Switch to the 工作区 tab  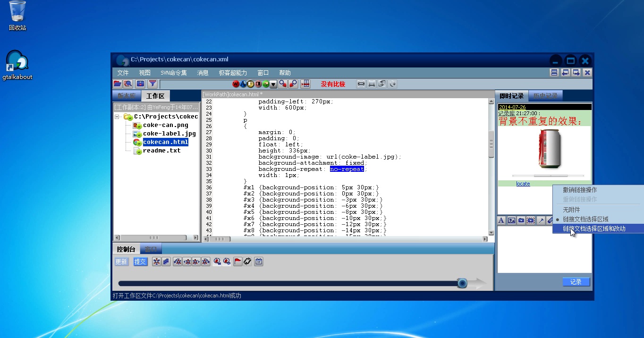155,96
